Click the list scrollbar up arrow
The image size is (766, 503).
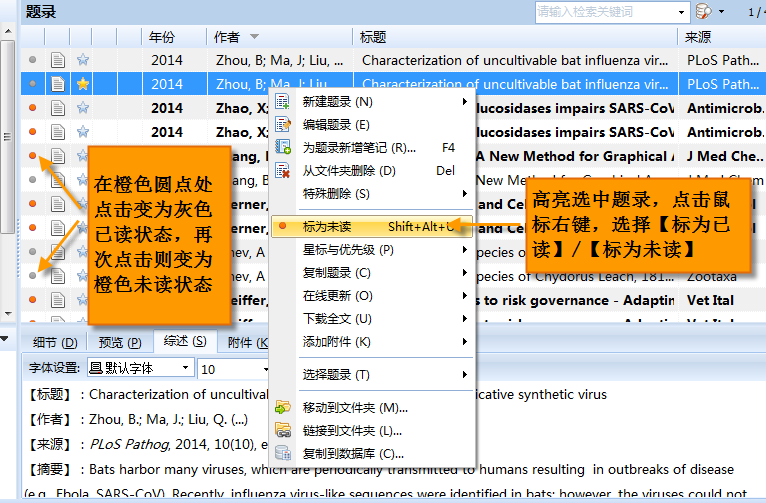8,31
